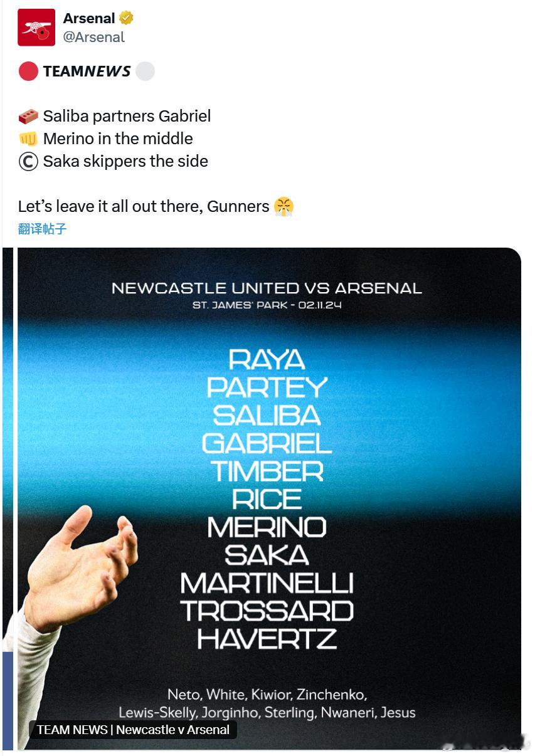Open the @Arsenal handle link
This screenshot has width=535, height=756.
click(93, 38)
